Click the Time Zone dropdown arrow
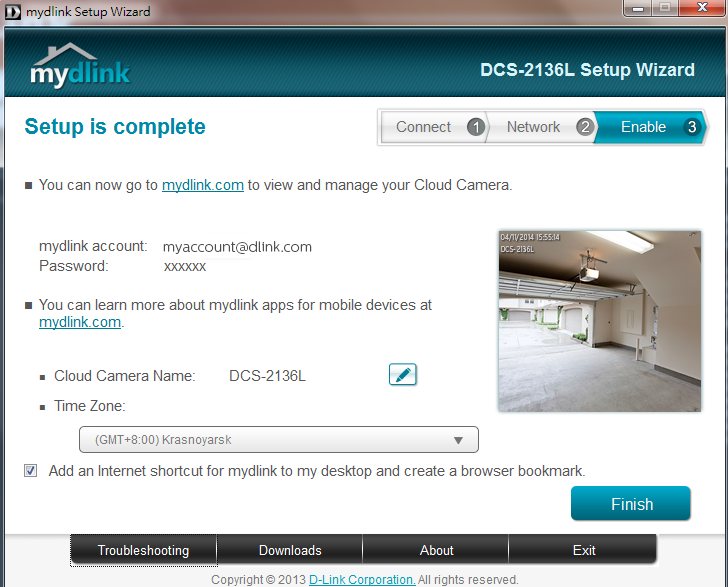The width and height of the screenshot is (728, 587). pyautogui.click(x=458, y=440)
